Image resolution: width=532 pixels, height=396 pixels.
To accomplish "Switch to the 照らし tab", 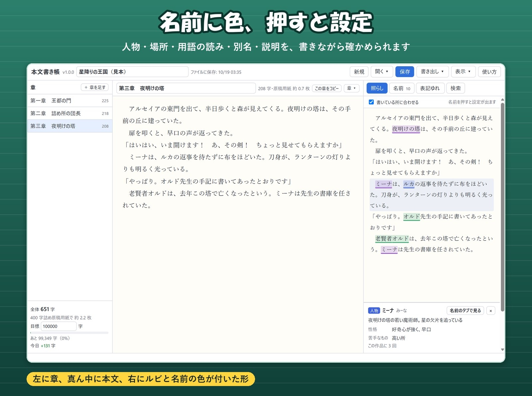I will point(377,88).
